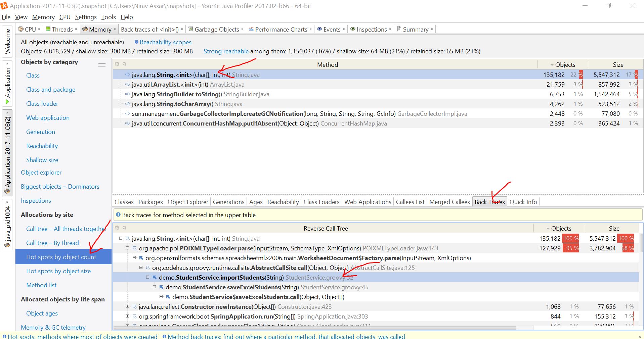644x339 pixels.
Task: Close the Garbage Objects tab
Action: coord(242,29)
